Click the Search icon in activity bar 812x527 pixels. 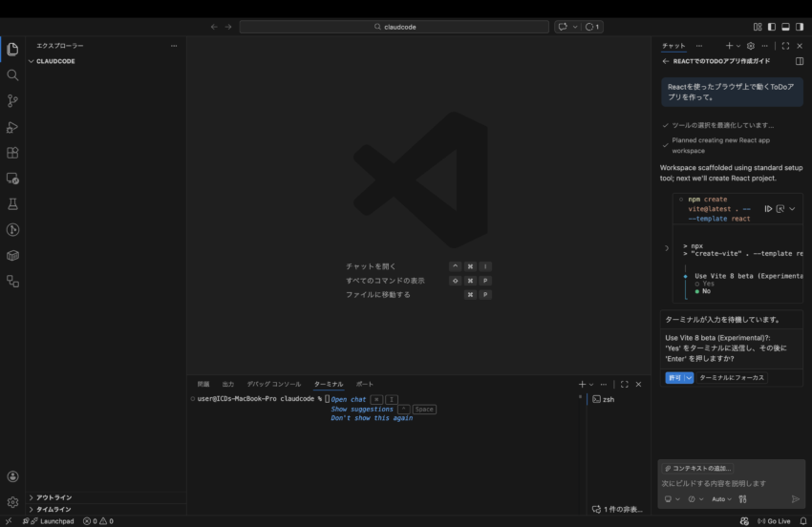(12, 74)
